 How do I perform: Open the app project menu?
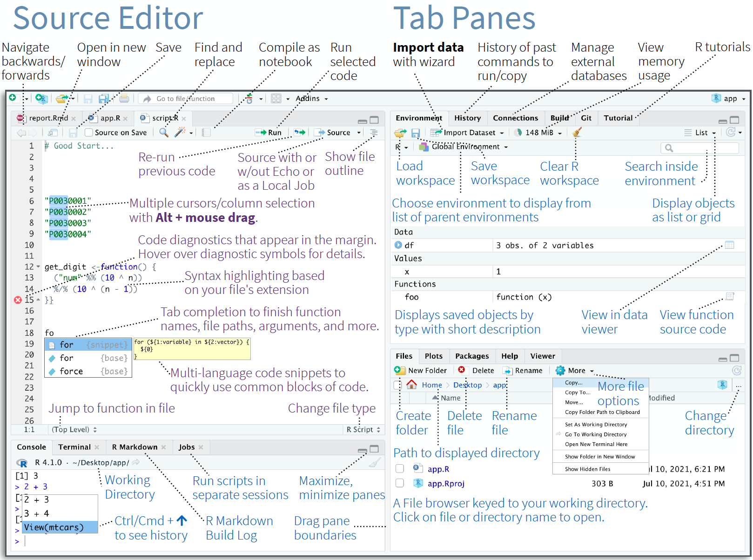point(728,98)
